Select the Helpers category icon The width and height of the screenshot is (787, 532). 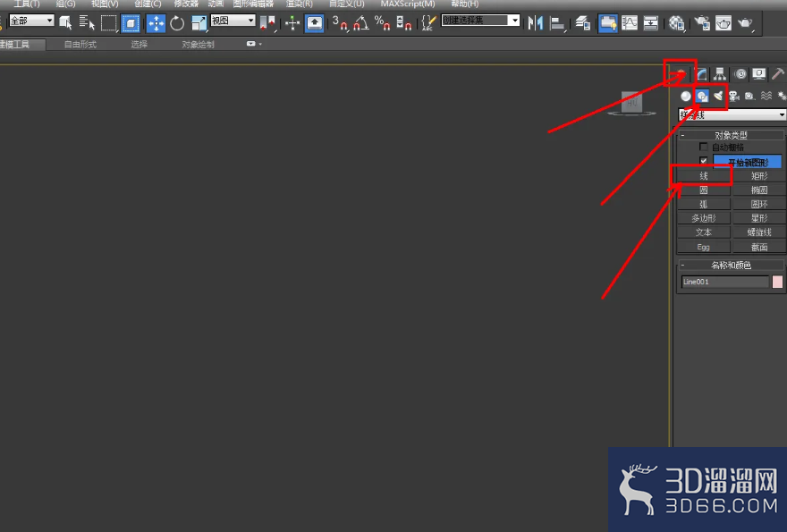point(749,96)
